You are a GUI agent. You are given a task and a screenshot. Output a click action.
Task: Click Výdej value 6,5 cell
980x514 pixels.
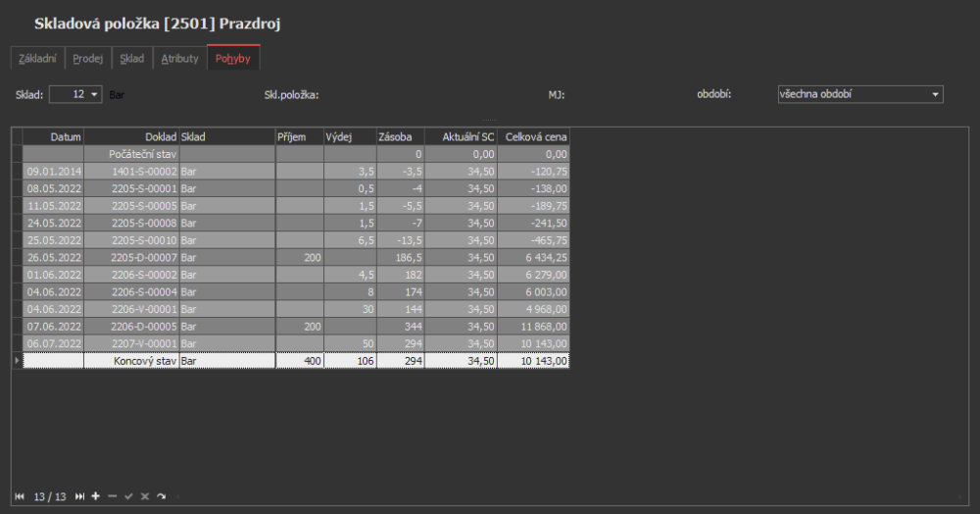click(350, 240)
